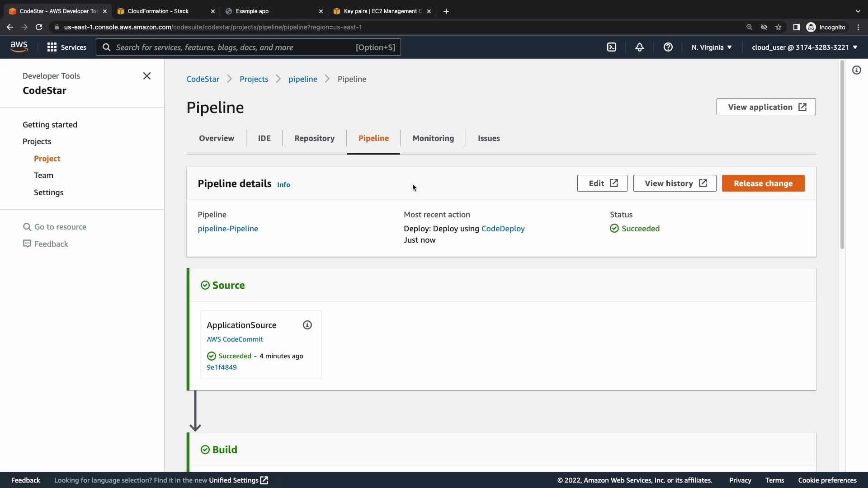
Task: Open info panel icon at top right
Action: [857, 70]
